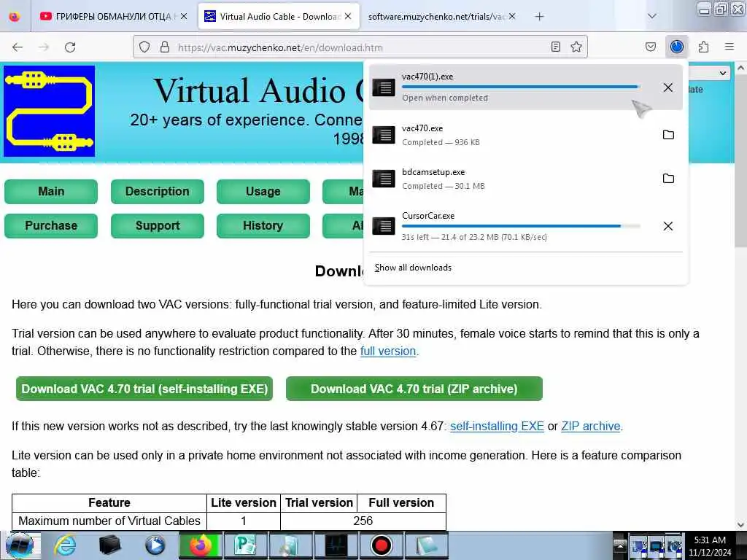Open the extensions puzzle icon

coord(703,47)
